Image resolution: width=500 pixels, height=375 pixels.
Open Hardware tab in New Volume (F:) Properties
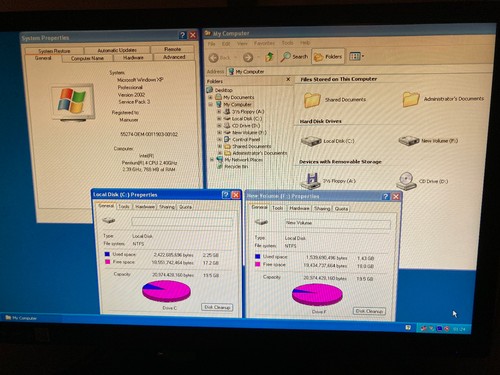coord(299,208)
